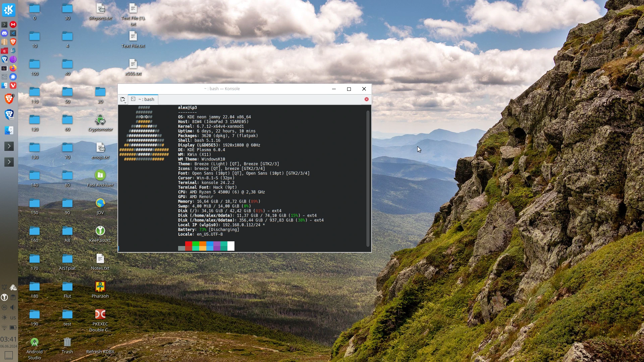644x362 pixels.
Task: Select the Notes.txt desktop file
Action: [x=100, y=262]
